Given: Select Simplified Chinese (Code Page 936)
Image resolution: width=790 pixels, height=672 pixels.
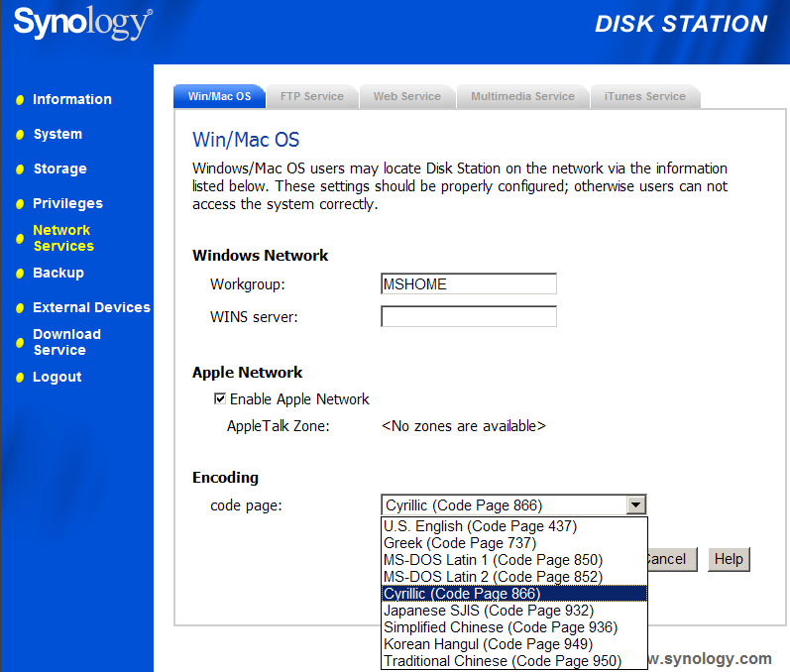Looking at the screenshot, I should click(514, 627).
